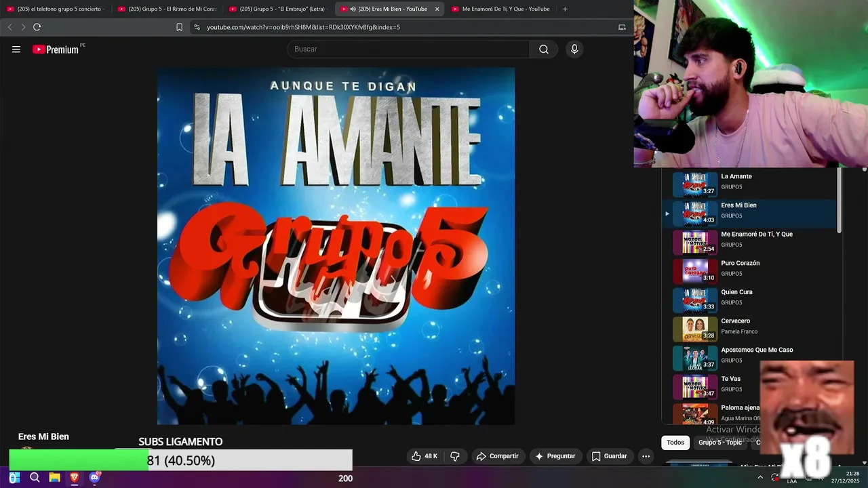Click the La Amante album cover video
Viewport: 868px width, 488px height.
pyautogui.click(x=336, y=245)
